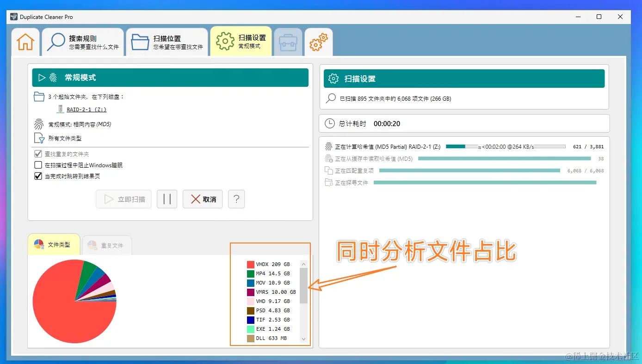Switch to the 搜索规则 tab
Image resolution: width=642 pixels, height=364 pixels.
(x=83, y=42)
